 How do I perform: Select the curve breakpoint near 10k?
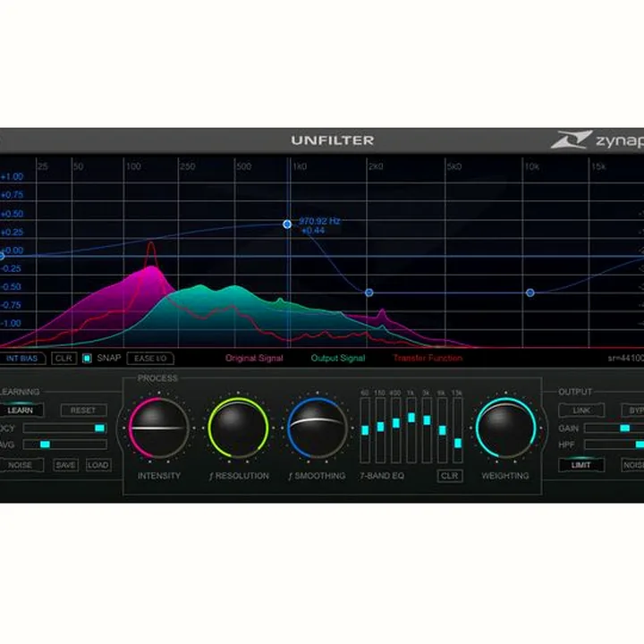coord(530,292)
